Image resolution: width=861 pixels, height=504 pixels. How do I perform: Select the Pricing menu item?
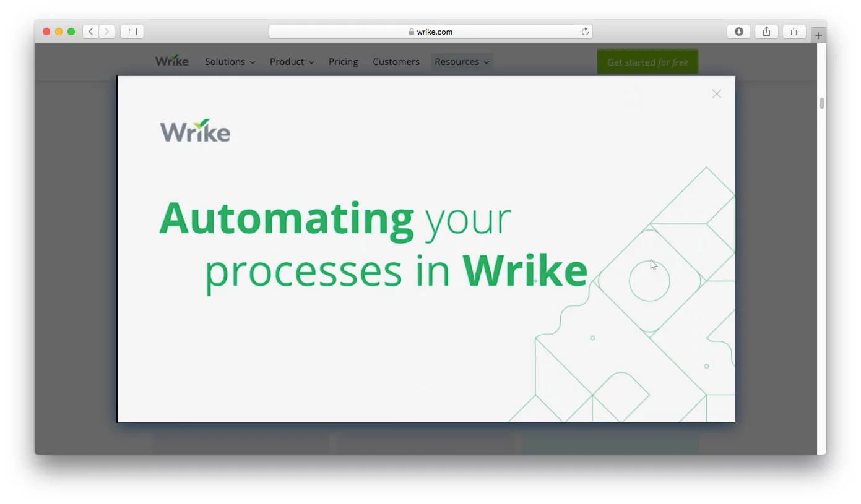pyautogui.click(x=343, y=62)
